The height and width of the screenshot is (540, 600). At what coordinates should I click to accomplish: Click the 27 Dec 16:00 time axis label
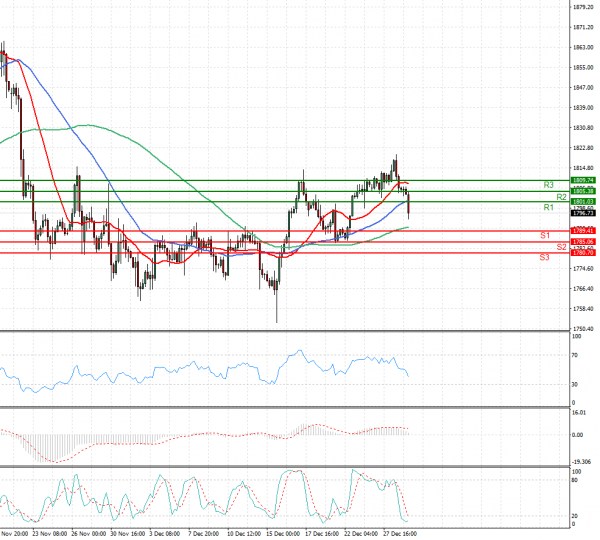400,534
